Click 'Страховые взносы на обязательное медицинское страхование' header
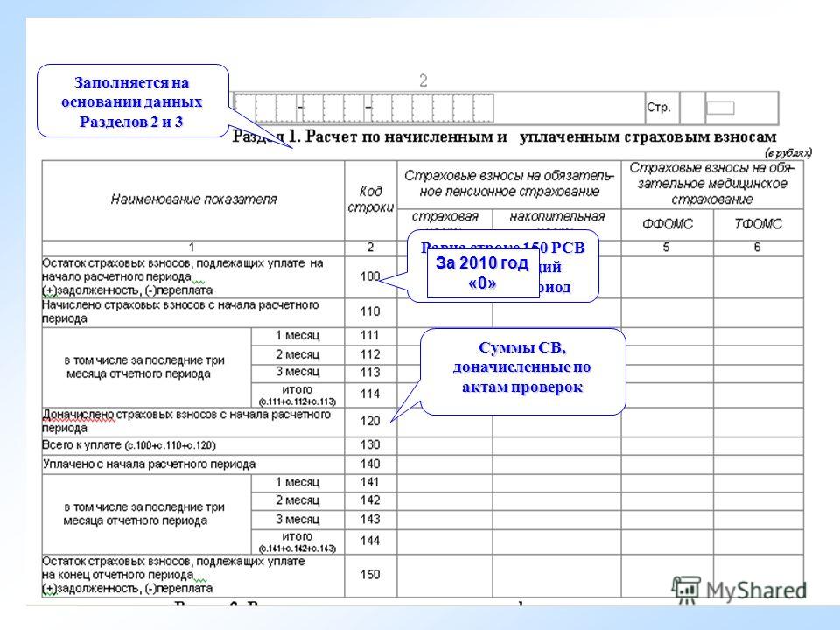Image resolution: width=840 pixels, height=630 pixels. click(712, 184)
